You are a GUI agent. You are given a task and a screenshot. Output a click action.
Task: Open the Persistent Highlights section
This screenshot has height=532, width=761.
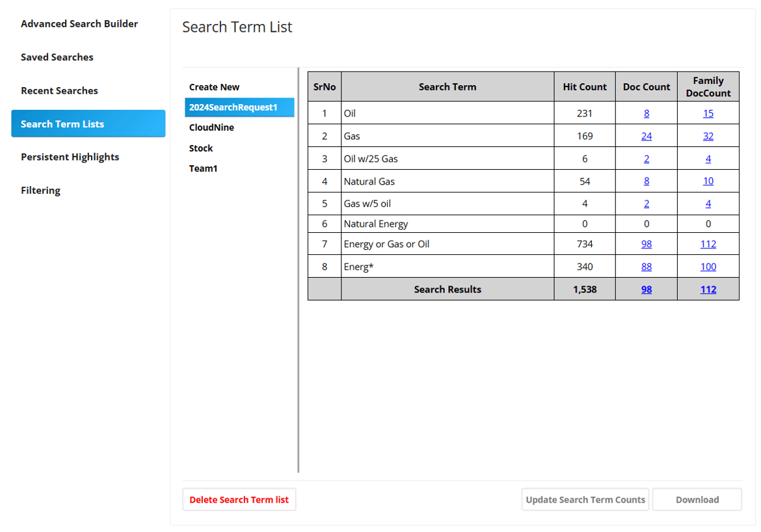tap(70, 157)
